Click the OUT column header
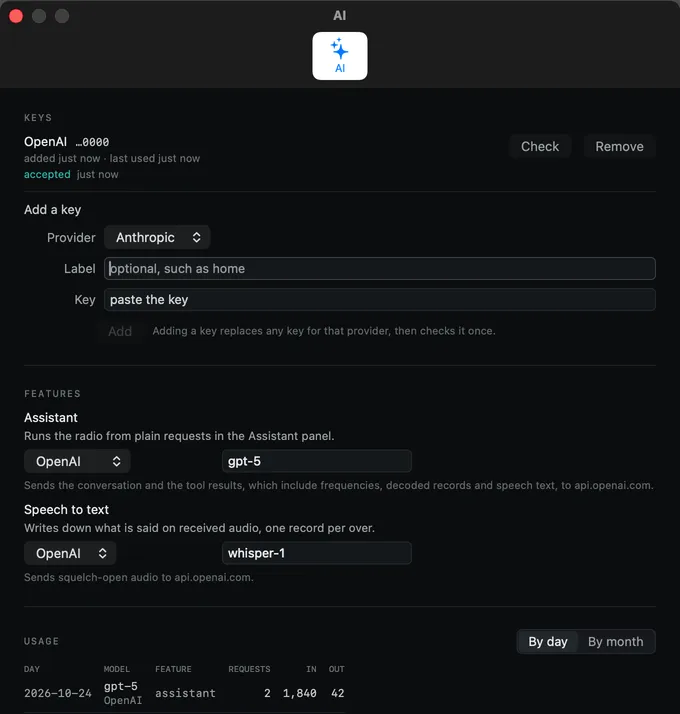This screenshot has width=680, height=714. click(x=337, y=669)
